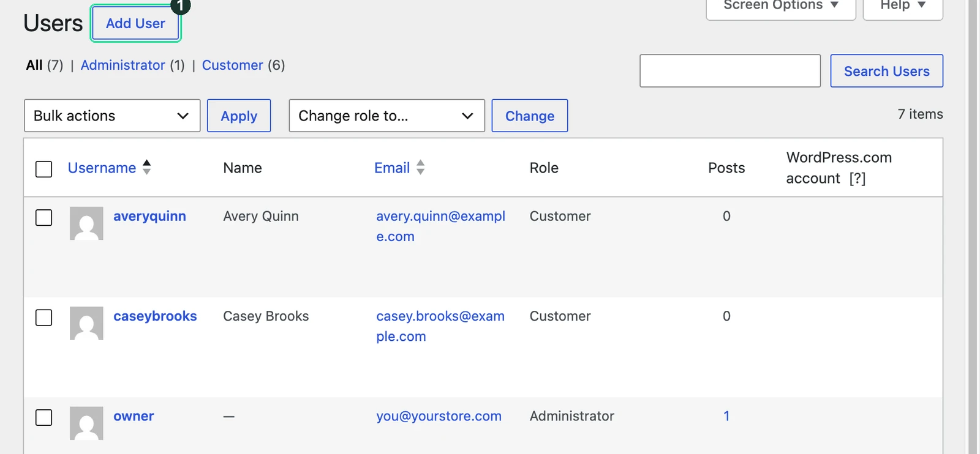980x454 pixels.
Task: Click the [?] WordPress.com account help
Action: (x=857, y=178)
